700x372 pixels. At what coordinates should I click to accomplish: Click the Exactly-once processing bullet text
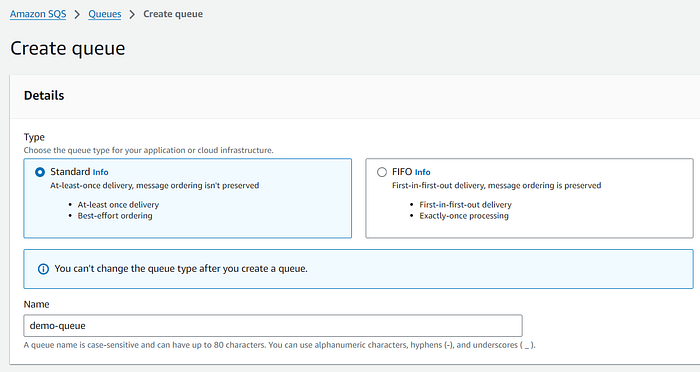tap(464, 216)
